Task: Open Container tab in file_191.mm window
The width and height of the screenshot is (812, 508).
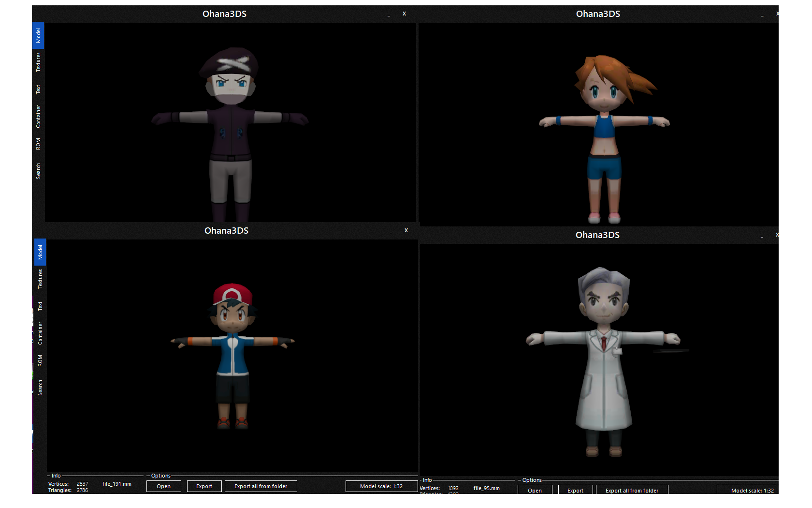Action: coord(40,333)
